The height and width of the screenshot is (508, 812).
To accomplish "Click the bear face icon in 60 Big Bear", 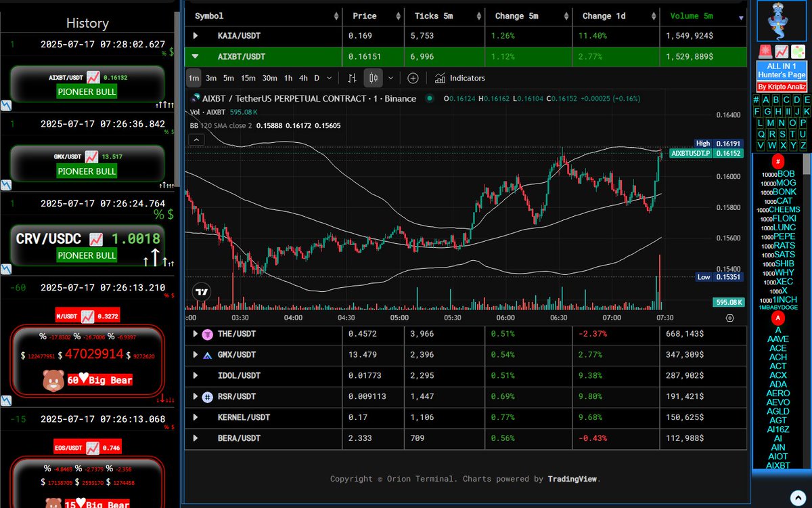I will coord(53,380).
